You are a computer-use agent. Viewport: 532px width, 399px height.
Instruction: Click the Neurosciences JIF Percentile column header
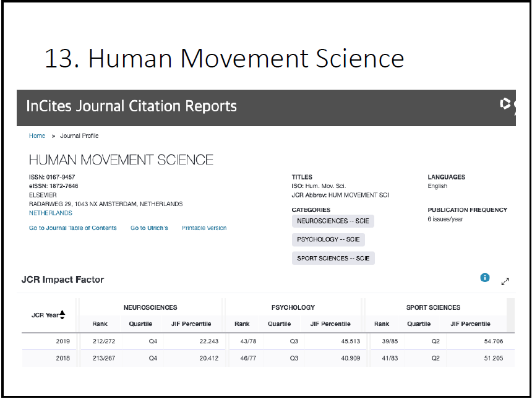pyautogui.click(x=191, y=324)
